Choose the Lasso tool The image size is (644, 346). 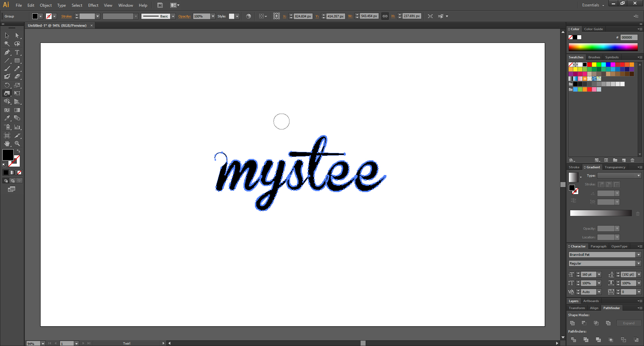(17, 44)
